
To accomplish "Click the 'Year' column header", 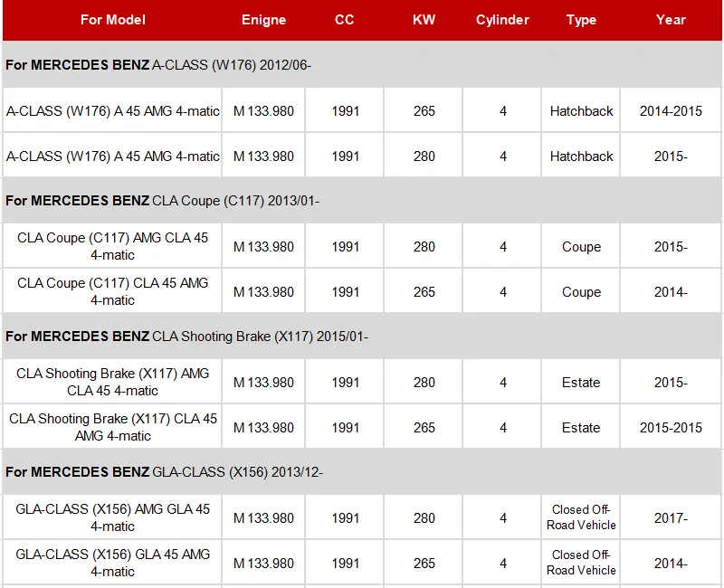I will pos(671,20).
